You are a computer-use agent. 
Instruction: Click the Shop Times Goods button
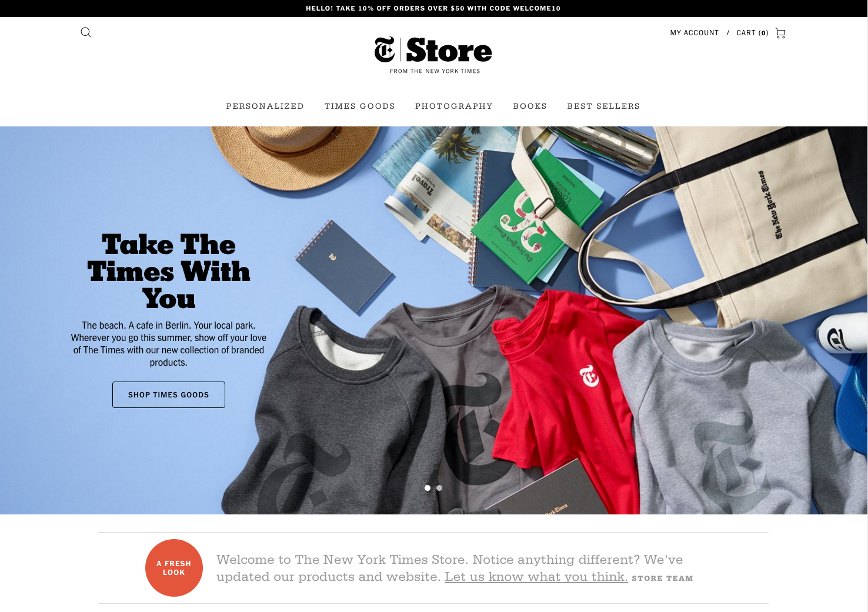point(169,394)
